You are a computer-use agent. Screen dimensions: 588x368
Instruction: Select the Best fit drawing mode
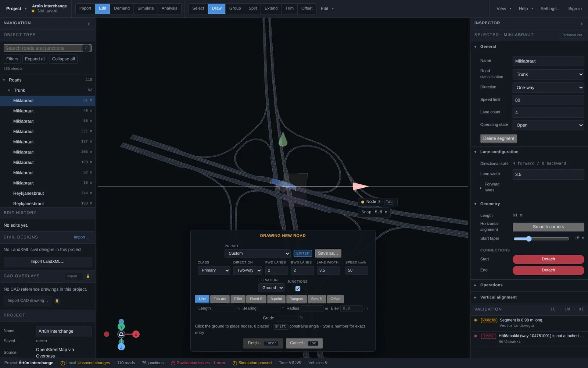317,299
